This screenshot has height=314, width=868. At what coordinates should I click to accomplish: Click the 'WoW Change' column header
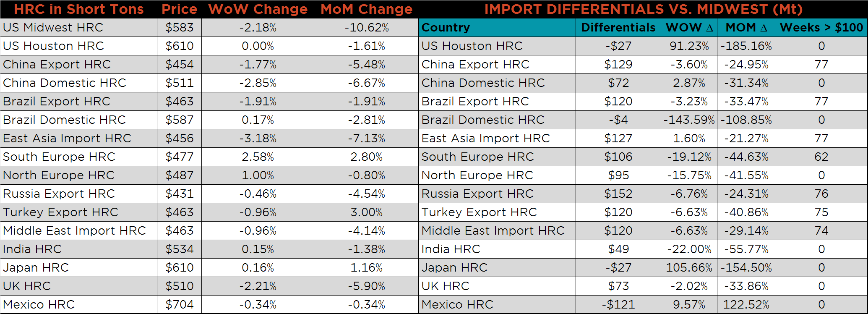258,9
